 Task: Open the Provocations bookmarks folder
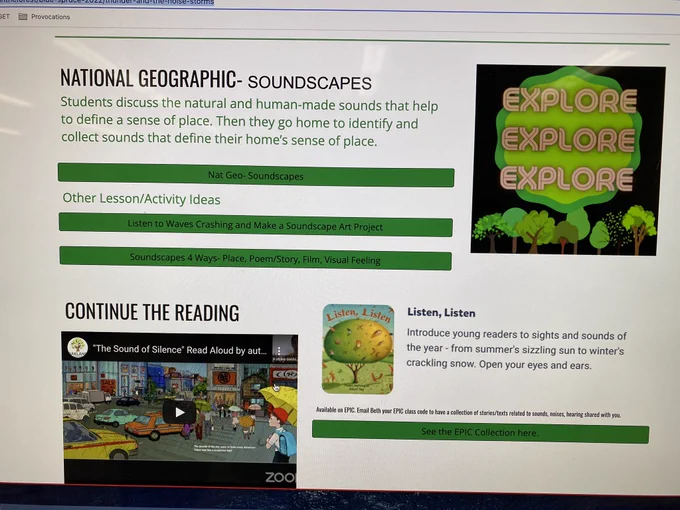pos(44,16)
